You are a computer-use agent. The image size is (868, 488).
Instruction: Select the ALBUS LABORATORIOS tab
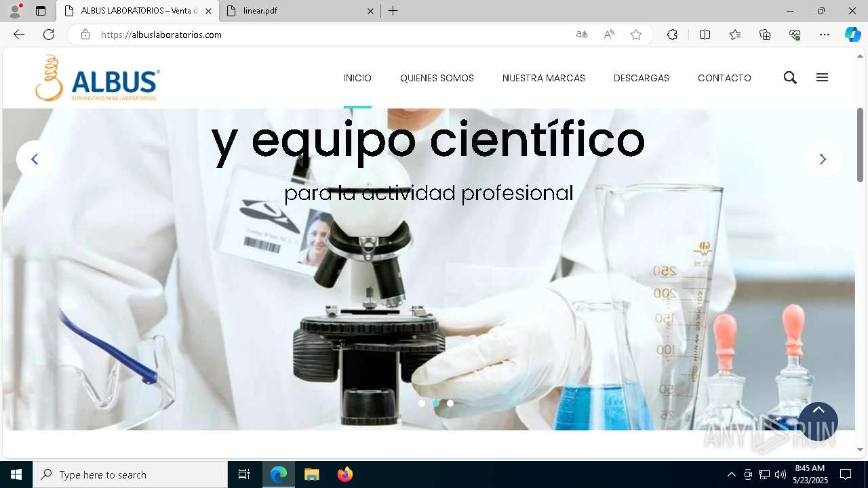(x=138, y=11)
